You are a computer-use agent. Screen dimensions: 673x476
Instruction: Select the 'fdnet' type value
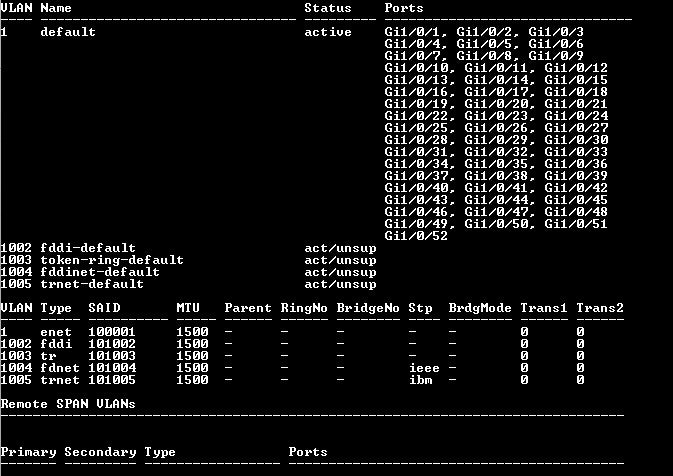point(60,368)
